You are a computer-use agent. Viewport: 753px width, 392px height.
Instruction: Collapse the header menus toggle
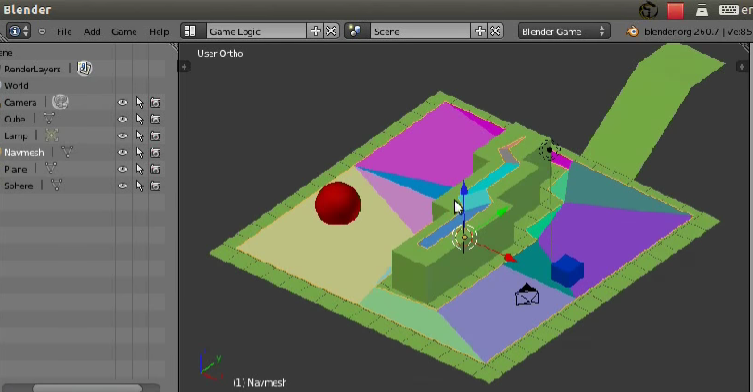click(42, 32)
